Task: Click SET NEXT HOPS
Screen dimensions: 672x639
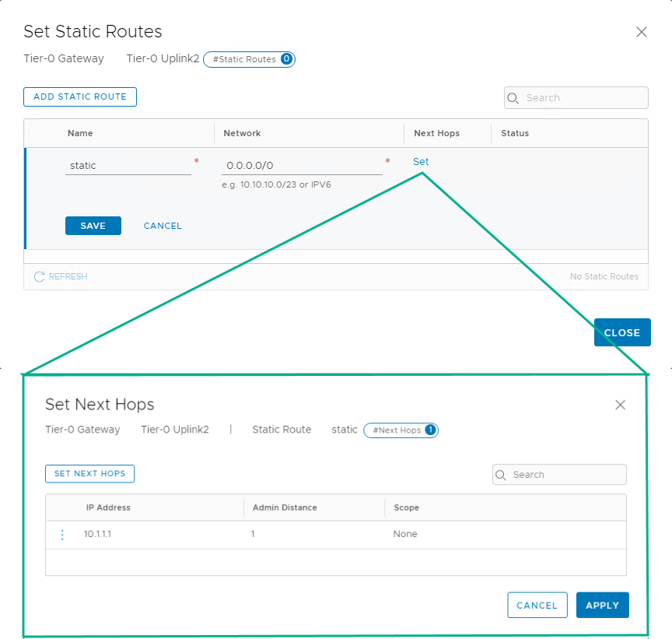Action: coord(89,473)
